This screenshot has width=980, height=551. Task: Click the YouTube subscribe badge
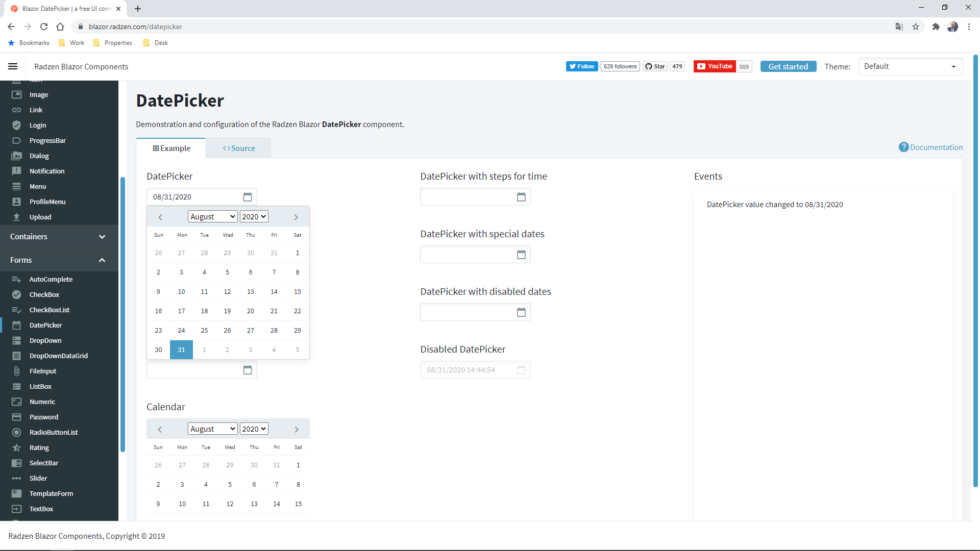click(714, 66)
